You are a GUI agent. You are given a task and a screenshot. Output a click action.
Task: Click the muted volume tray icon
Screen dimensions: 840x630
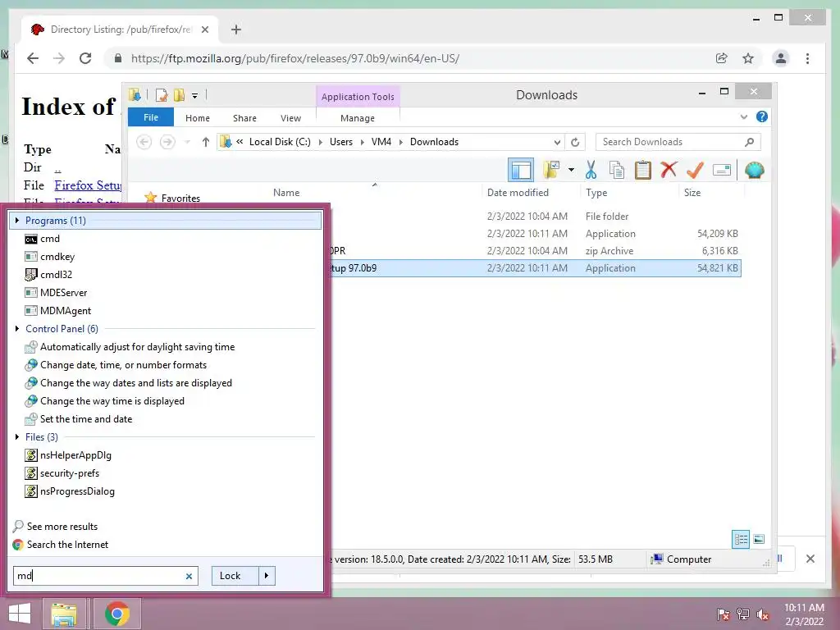click(763, 614)
